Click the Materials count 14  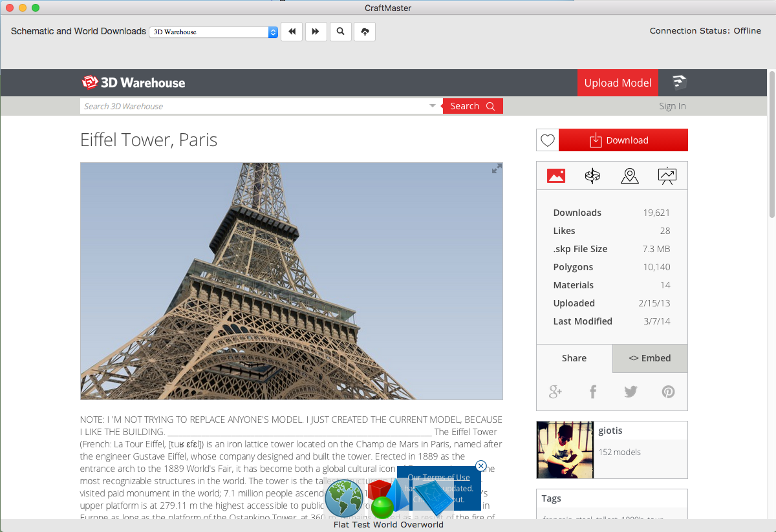pyautogui.click(x=665, y=285)
